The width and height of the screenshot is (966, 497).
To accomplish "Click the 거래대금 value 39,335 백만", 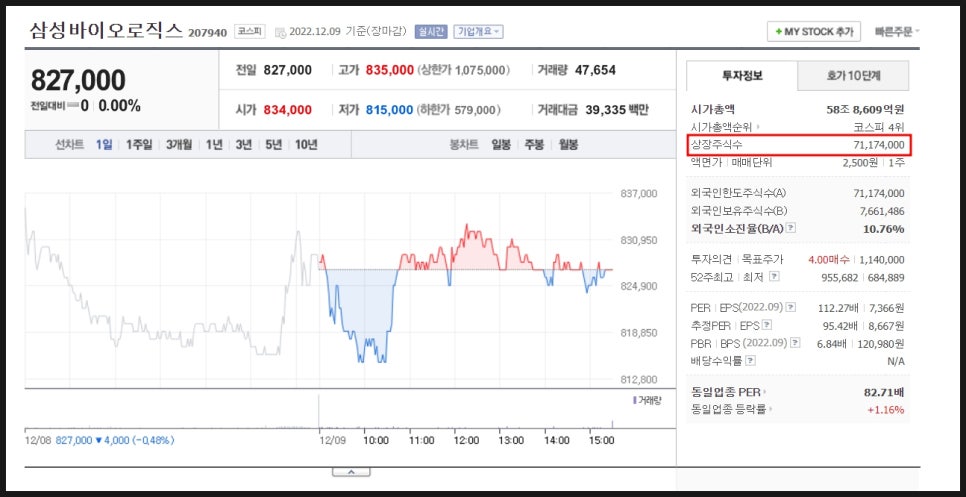I will pyautogui.click(x=616, y=110).
